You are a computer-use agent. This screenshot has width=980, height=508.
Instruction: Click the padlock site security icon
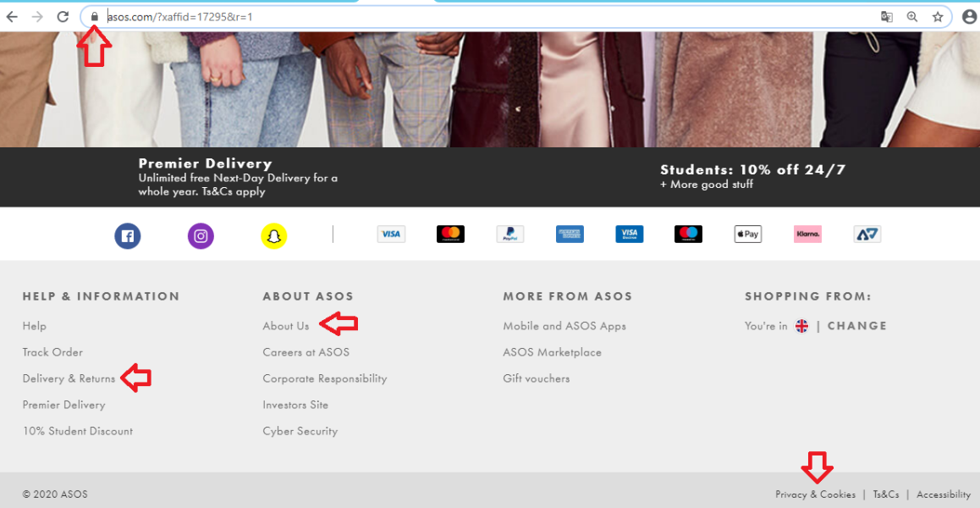[95, 17]
